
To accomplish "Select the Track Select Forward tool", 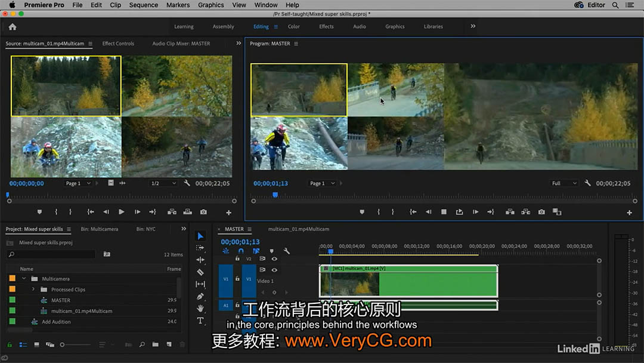I will (x=200, y=248).
